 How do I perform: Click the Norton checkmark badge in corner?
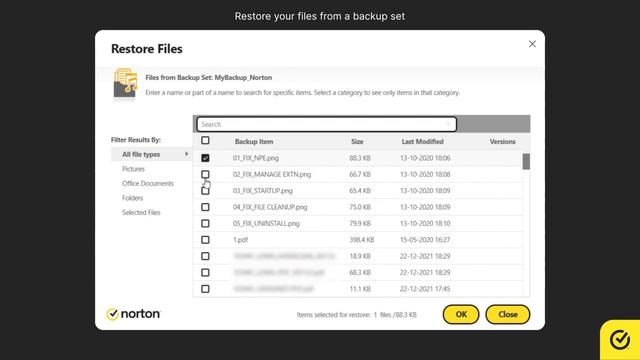click(620, 340)
